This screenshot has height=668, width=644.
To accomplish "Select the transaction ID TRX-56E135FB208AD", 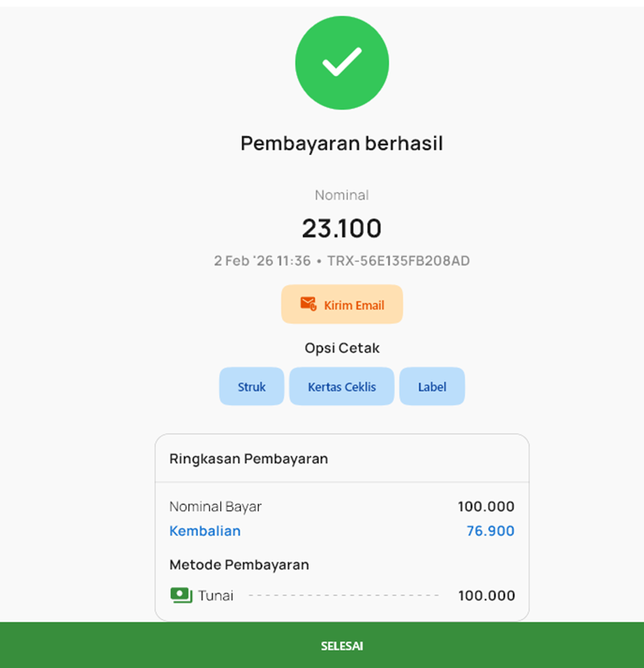I will tap(398, 261).
